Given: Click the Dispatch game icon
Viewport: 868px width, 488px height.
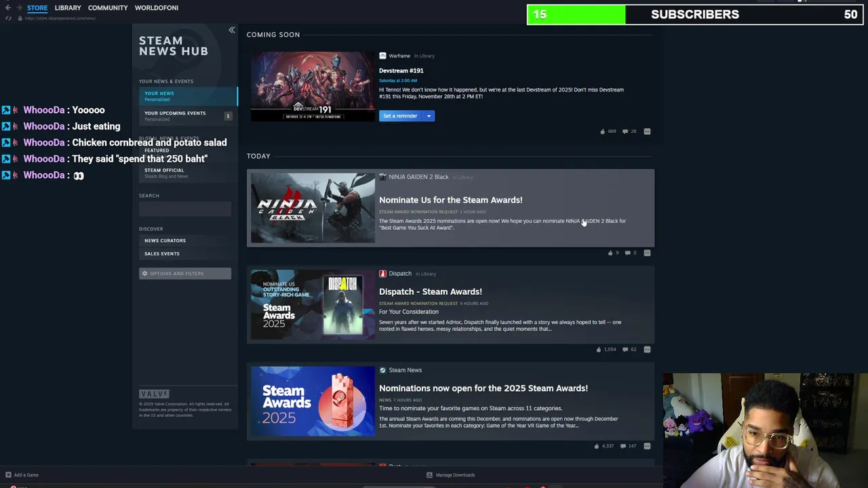Looking at the screenshot, I should [x=382, y=274].
